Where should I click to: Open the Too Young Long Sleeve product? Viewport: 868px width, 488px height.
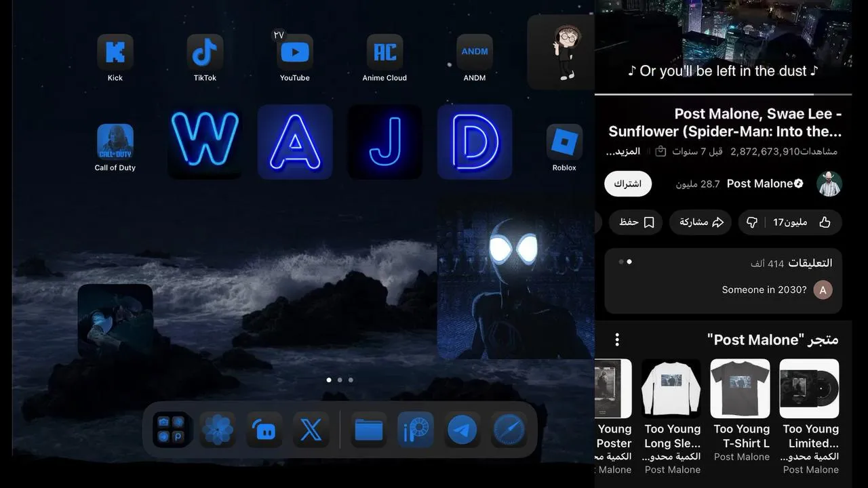[671, 388]
